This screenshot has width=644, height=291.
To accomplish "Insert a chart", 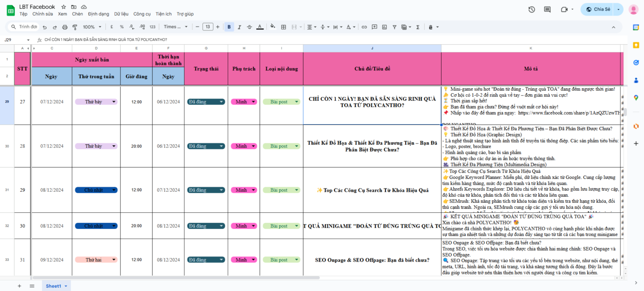I will [x=384, y=27].
